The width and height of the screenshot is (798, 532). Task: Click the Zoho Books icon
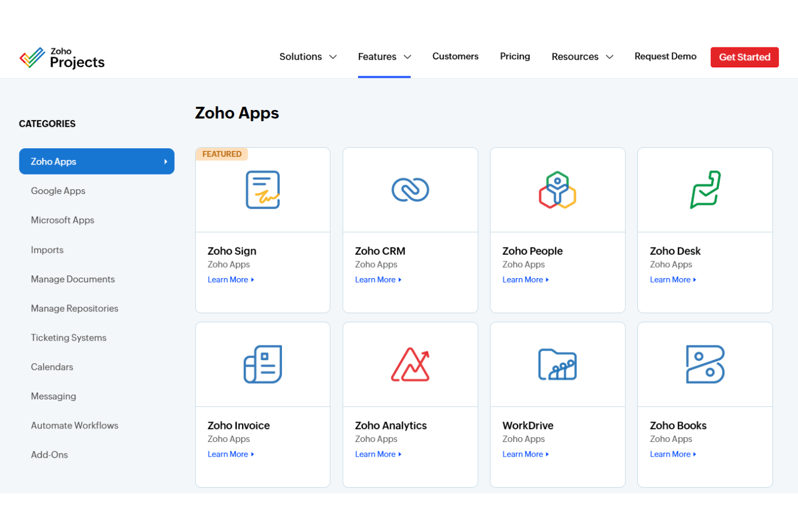pos(705,364)
